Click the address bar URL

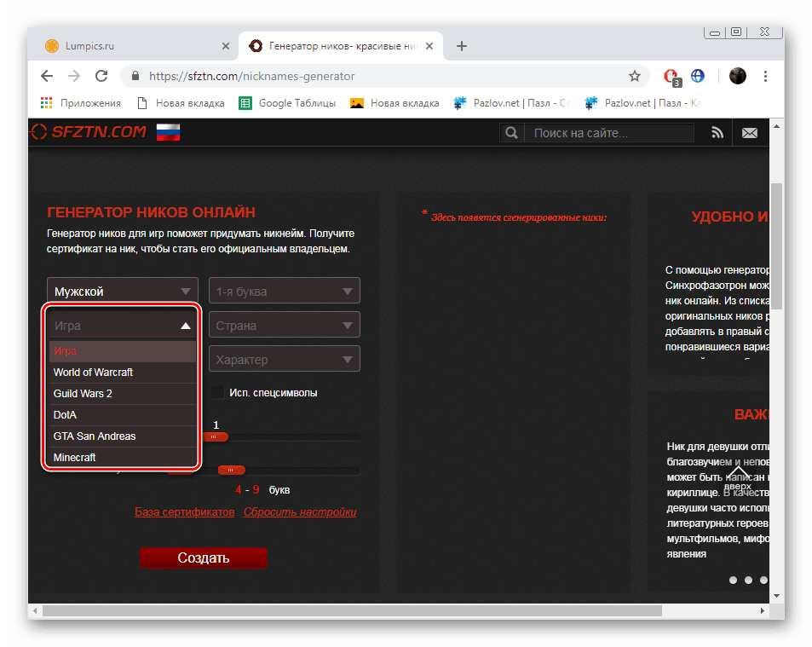click(x=251, y=76)
